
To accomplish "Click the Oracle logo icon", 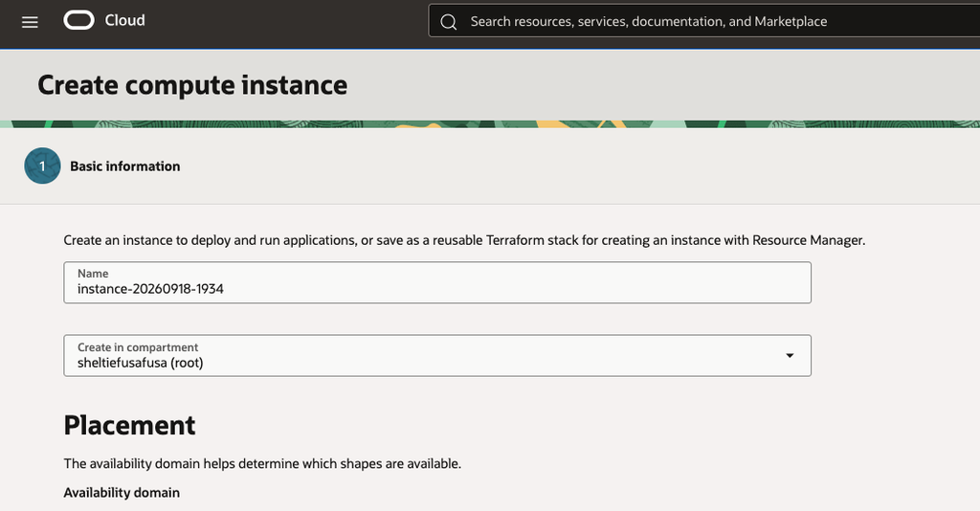I will tap(78, 21).
